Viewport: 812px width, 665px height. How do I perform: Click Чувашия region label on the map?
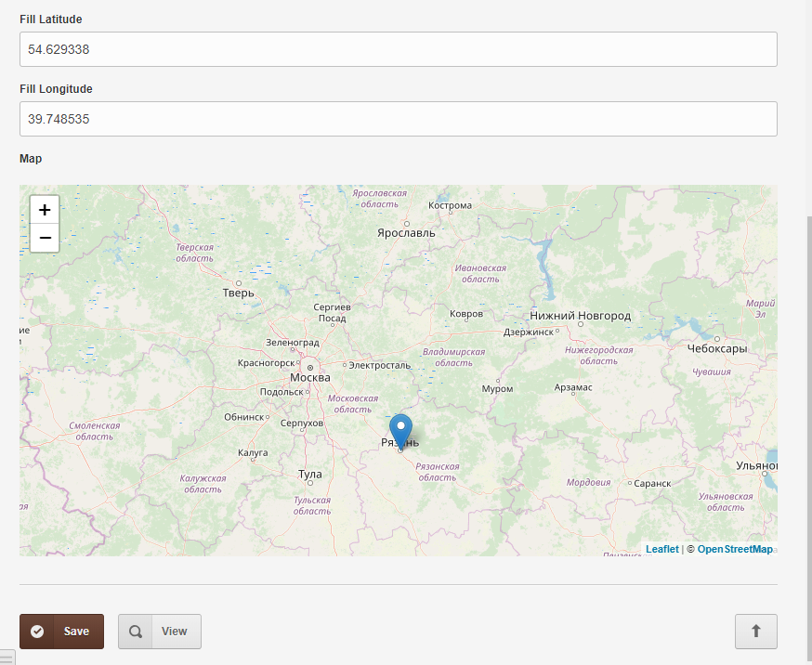pos(712,372)
